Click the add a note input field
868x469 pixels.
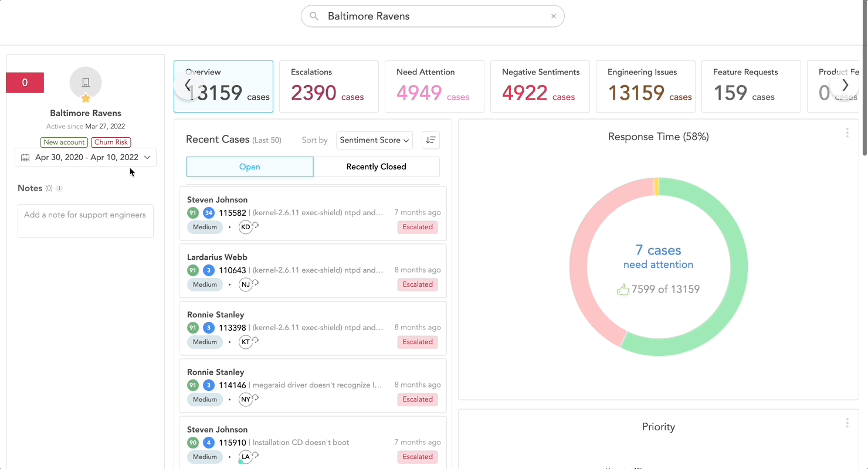[x=85, y=220]
